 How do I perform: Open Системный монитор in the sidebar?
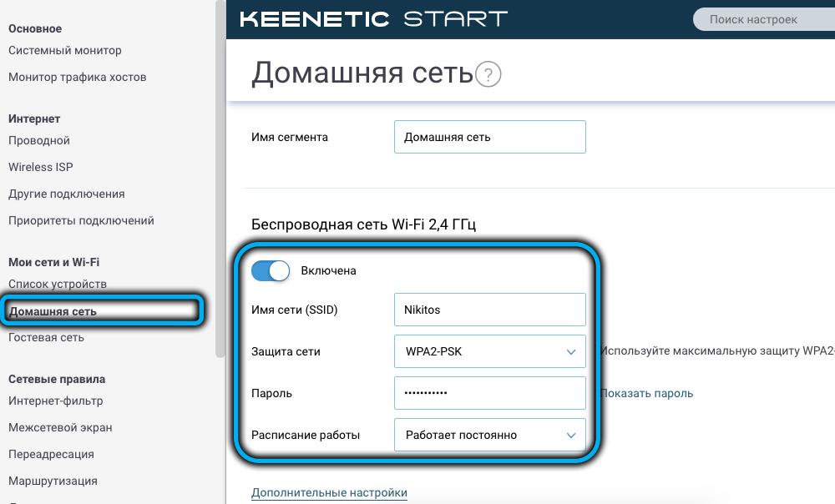(x=65, y=50)
